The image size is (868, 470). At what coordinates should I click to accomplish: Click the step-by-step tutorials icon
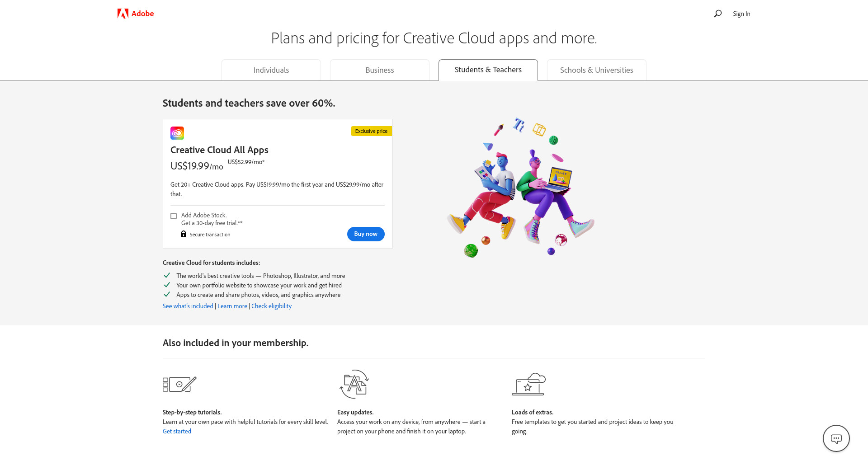pos(179,384)
